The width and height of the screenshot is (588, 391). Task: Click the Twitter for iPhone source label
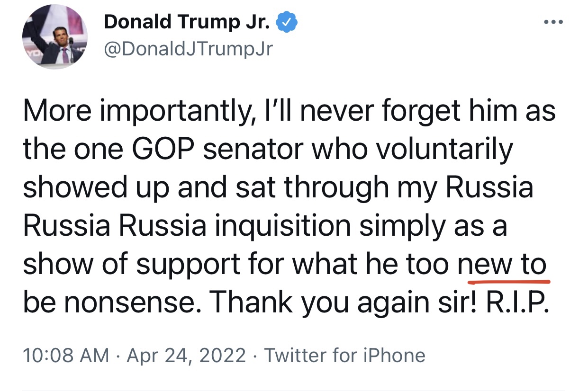pos(344,355)
